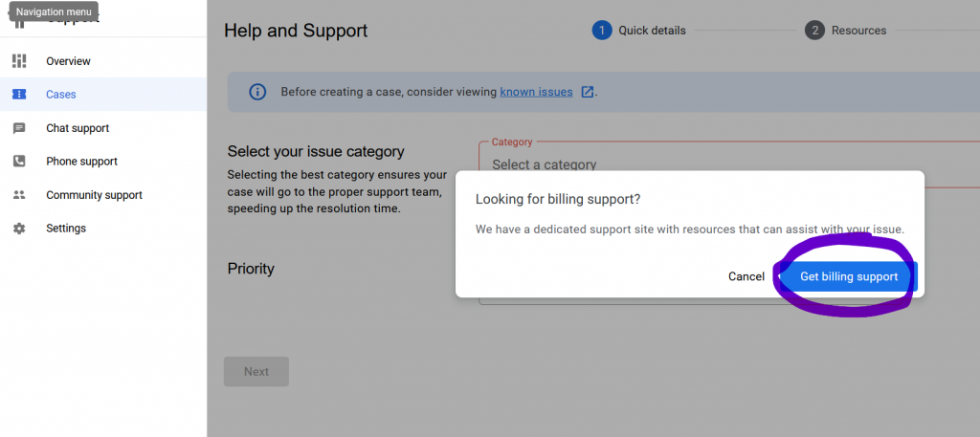Click the Chat support speech bubble icon
Viewport: 980px width, 437px height.
click(x=19, y=128)
